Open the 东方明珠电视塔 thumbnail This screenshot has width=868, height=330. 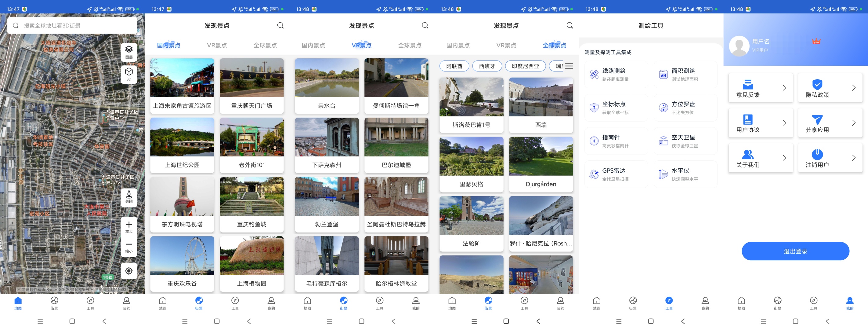coord(182,204)
